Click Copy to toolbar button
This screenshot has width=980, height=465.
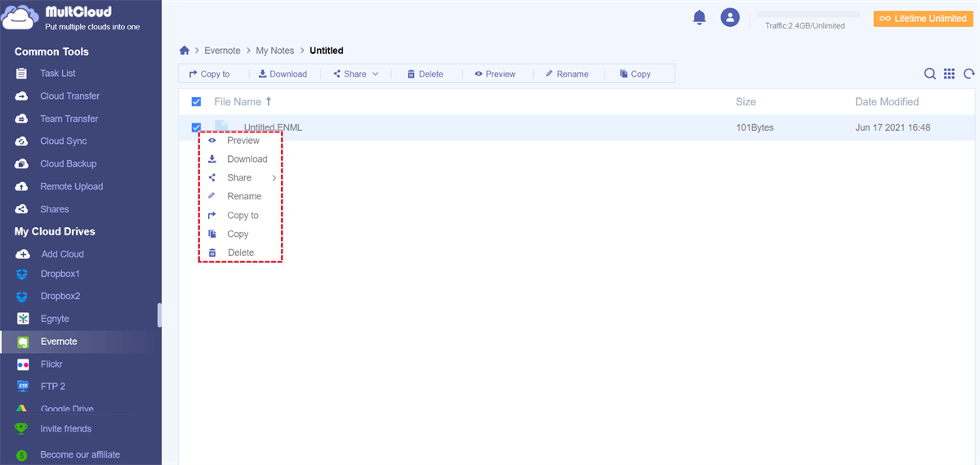tap(210, 74)
